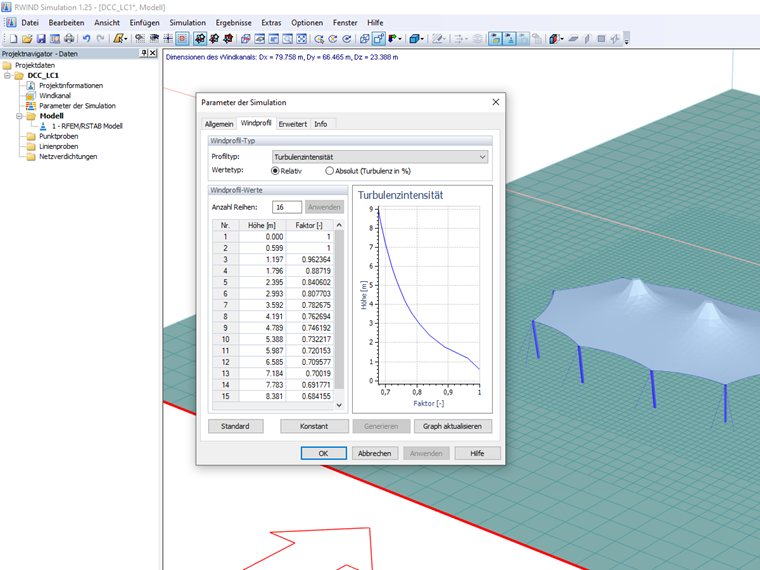This screenshot has width=760, height=570.
Task: Click the red-and-blue cube toolbar icon
Action: 554,39
